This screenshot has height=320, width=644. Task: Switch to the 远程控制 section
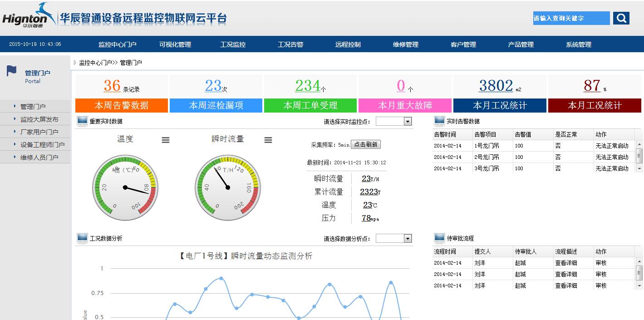[x=348, y=44]
